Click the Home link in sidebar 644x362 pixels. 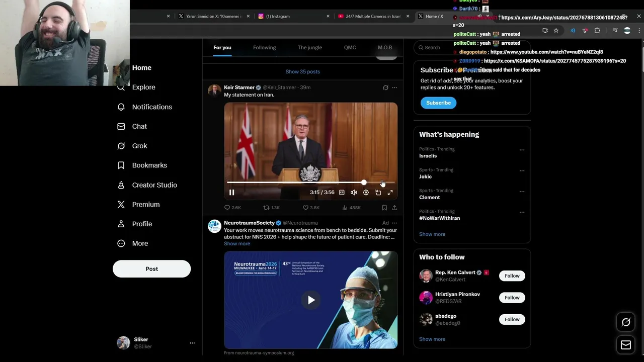[x=141, y=68]
